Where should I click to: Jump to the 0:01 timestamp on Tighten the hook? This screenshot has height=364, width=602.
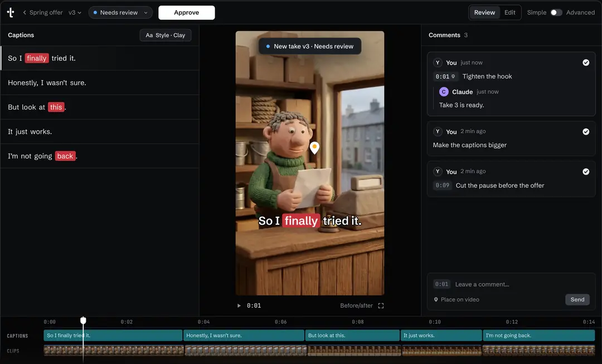click(x=445, y=76)
